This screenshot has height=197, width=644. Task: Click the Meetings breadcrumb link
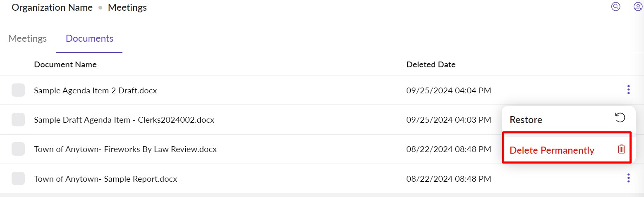pyautogui.click(x=127, y=7)
